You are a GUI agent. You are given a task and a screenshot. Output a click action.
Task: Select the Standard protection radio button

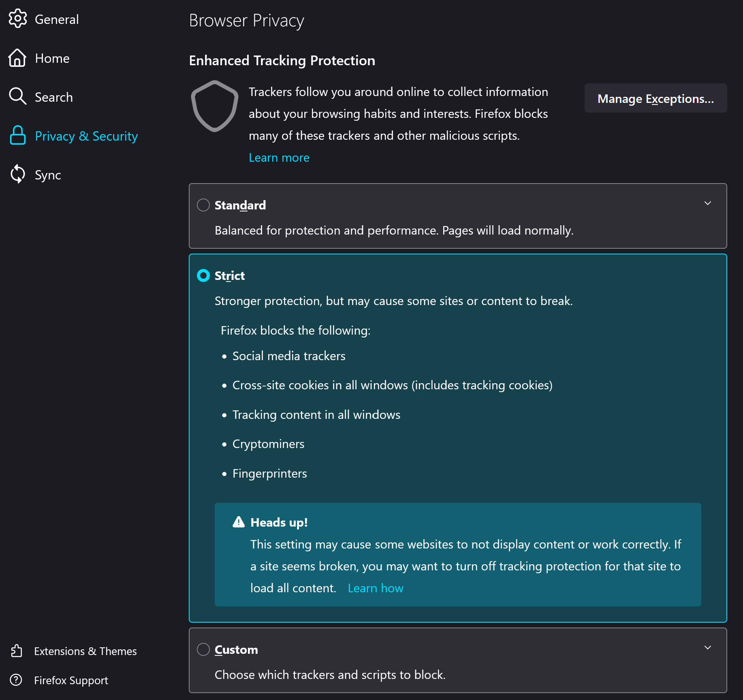203,205
